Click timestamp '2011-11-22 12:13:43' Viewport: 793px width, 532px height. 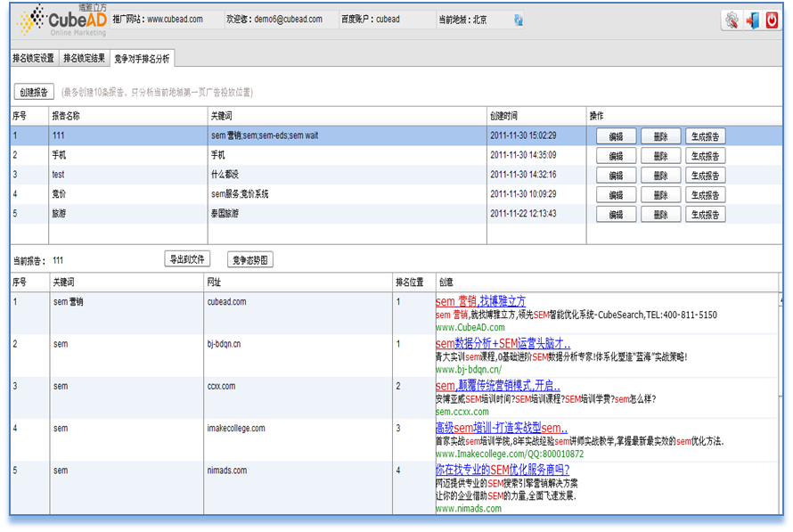coord(523,213)
